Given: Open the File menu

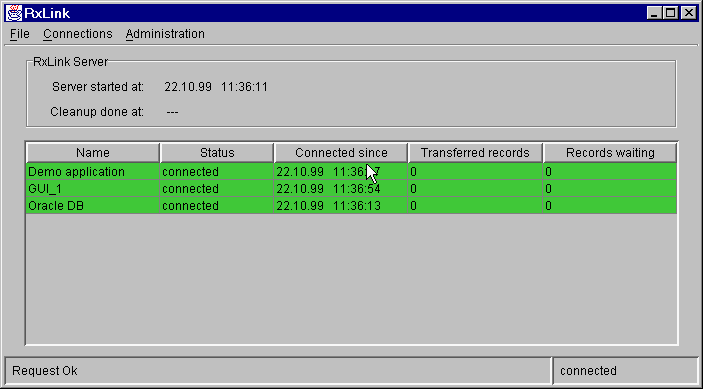Looking at the screenshot, I should pyautogui.click(x=20, y=34).
